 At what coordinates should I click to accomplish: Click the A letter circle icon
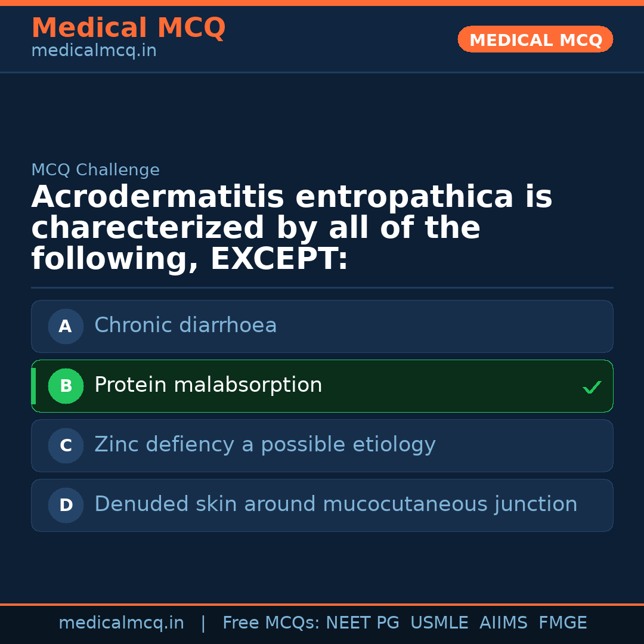[66, 326]
